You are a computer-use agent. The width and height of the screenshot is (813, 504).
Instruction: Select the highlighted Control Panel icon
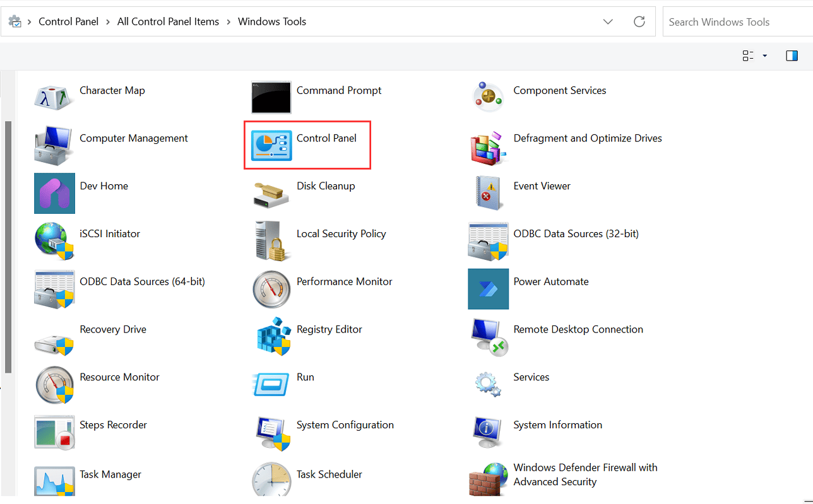coord(271,146)
